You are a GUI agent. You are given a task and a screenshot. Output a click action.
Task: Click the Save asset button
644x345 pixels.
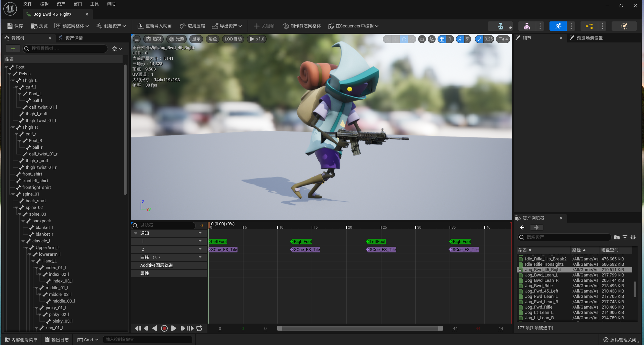pyautogui.click(x=15, y=26)
